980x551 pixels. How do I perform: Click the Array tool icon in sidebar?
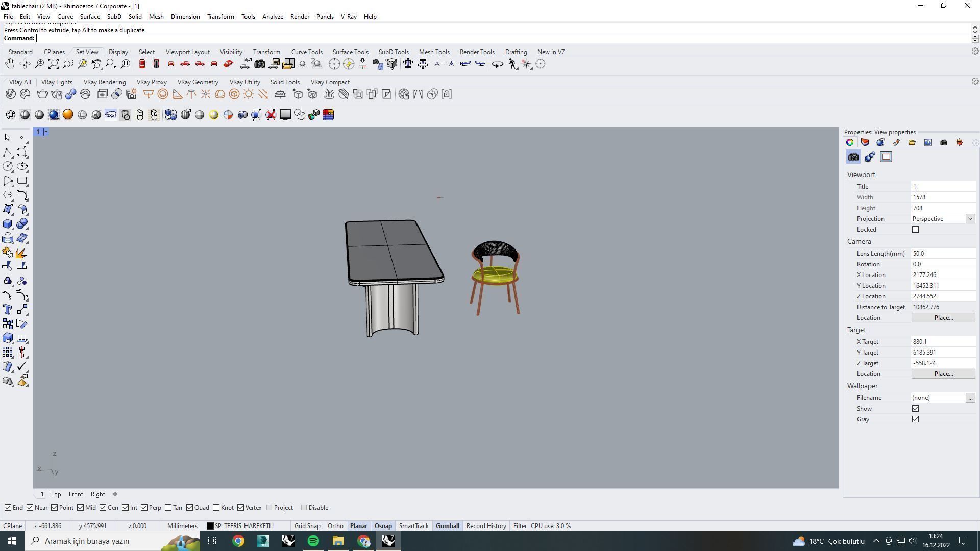coord(8,352)
